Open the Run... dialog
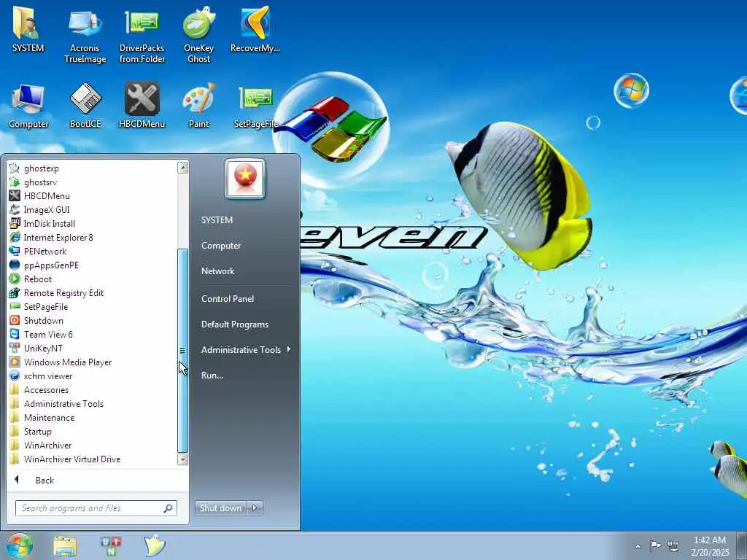 click(x=212, y=376)
